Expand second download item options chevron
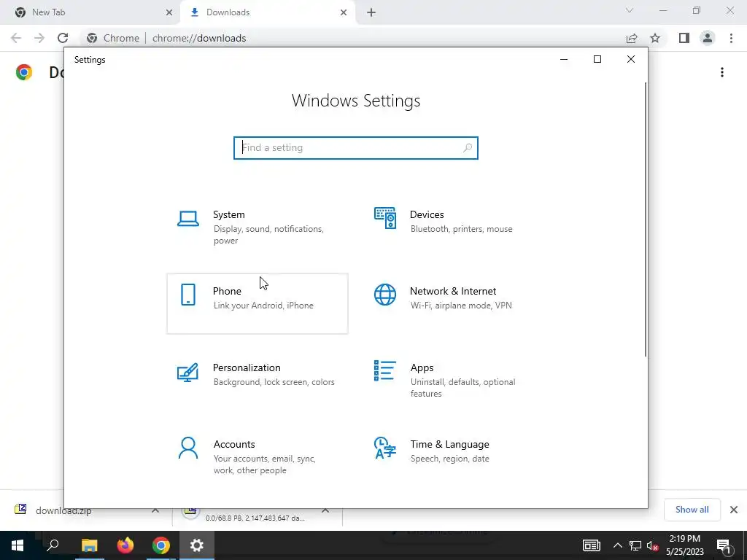 pos(325,510)
